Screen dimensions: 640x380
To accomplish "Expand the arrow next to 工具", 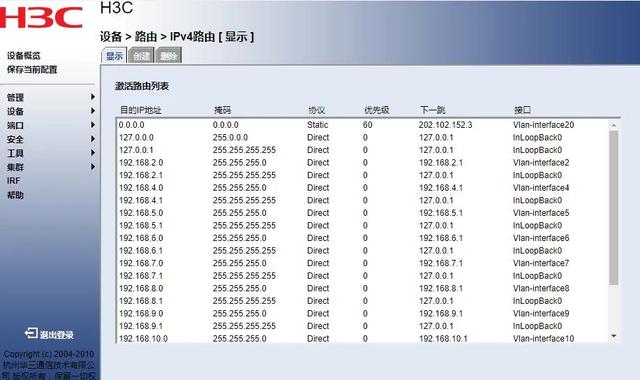I will point(93,153).
